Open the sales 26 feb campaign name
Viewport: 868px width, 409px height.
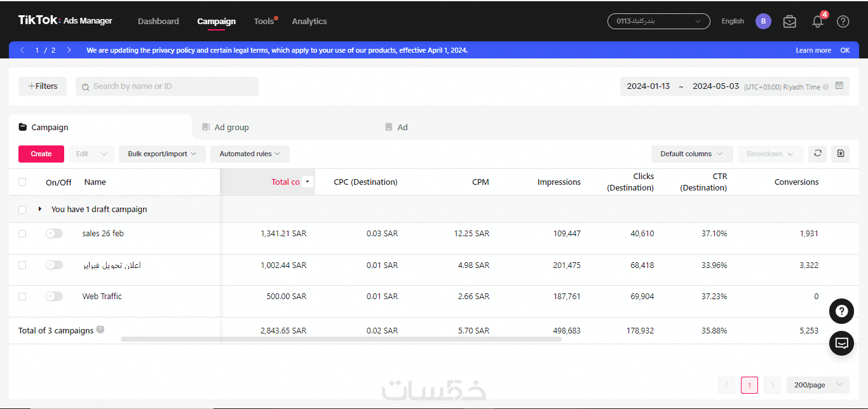pyautogui.click(x=103, y=233)
